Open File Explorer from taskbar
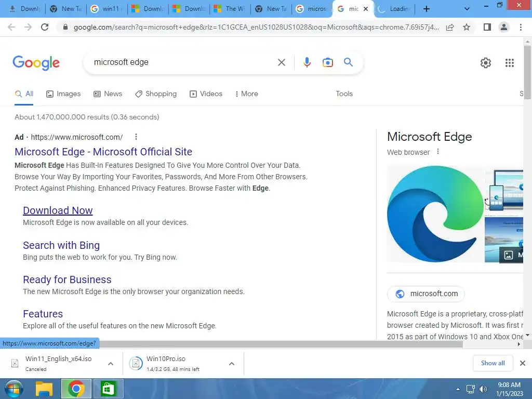 44,389
